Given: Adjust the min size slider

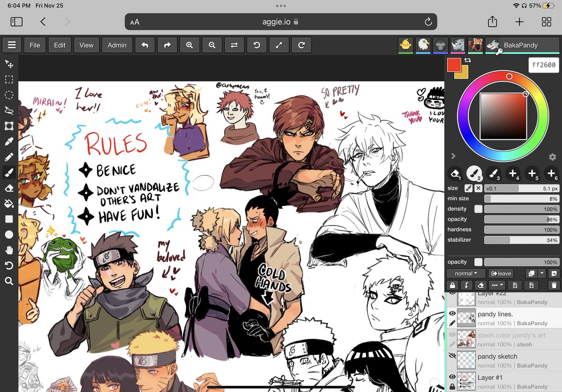Looking at the screenshot, I should point(521,199).
